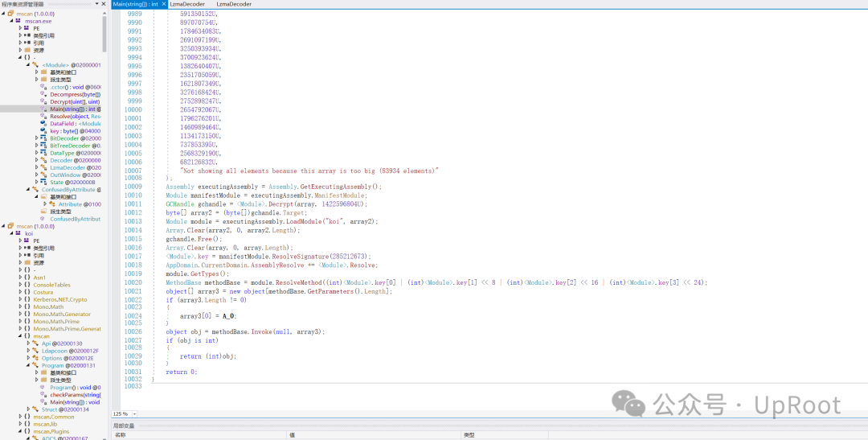This screenshot has height=440, width=868.
Task: Collapse the <Module> class node
Action: [x=27, y=65]
